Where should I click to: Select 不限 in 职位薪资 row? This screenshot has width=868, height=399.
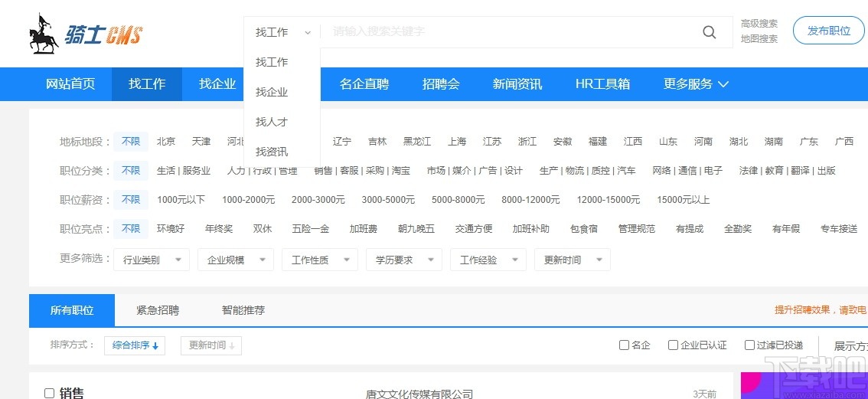(x=131, y=199)
